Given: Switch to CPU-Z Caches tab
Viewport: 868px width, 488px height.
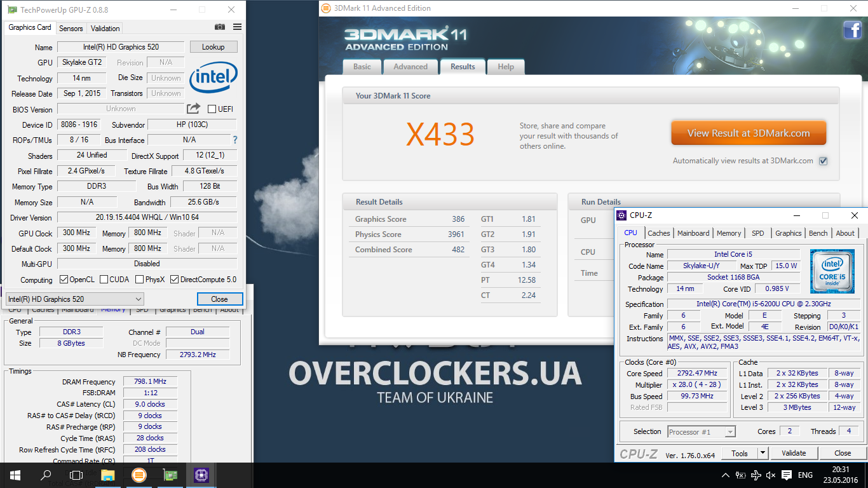Looking at the screenshot, I should click(x=659, y=233).
